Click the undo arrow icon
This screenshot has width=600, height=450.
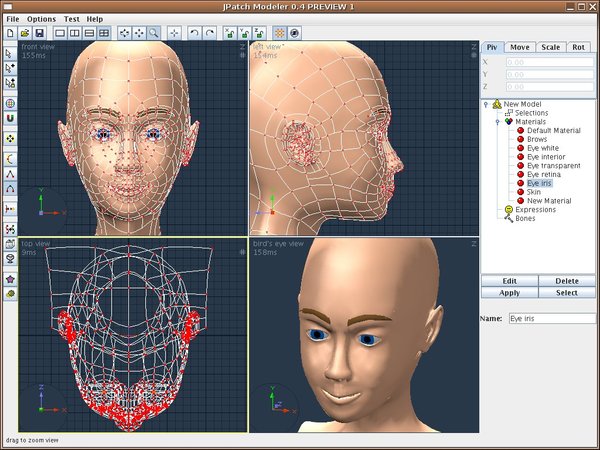(194, 33)
